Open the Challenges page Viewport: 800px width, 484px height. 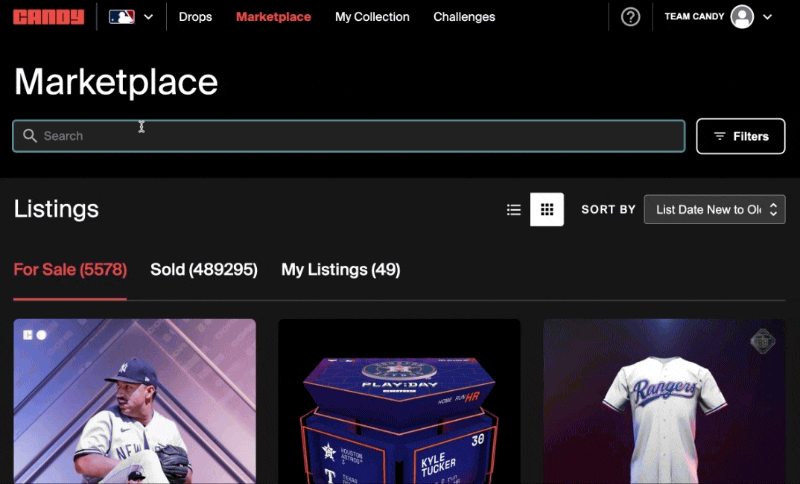coord(464,17)
